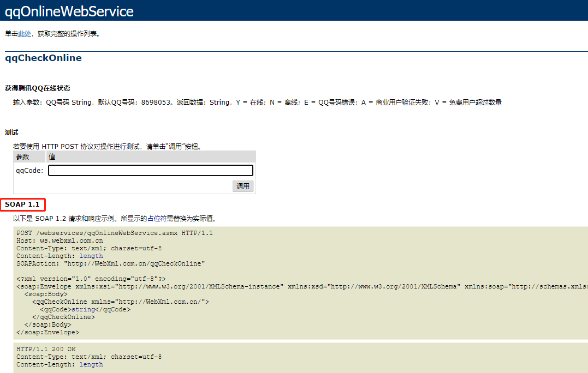Click the SOAPAction header line

click(111, 263)
